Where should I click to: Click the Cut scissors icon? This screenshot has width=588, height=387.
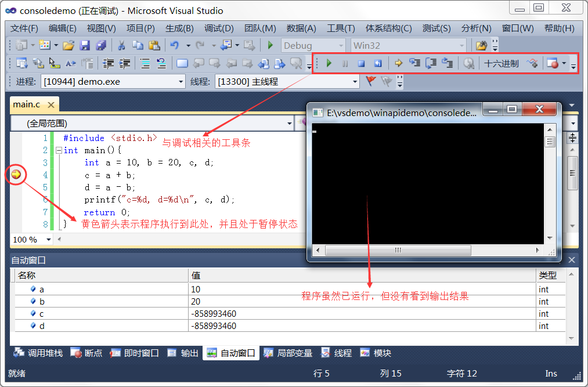121,45
